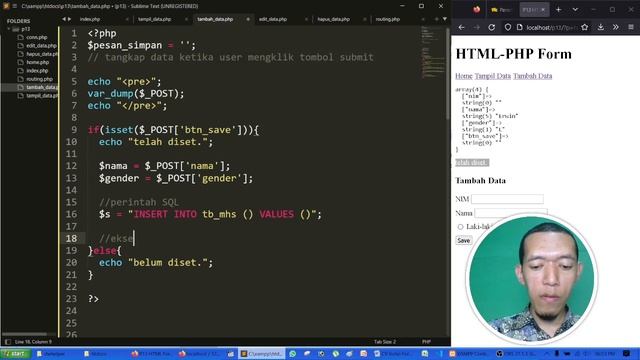Click the Save form button

464,240
